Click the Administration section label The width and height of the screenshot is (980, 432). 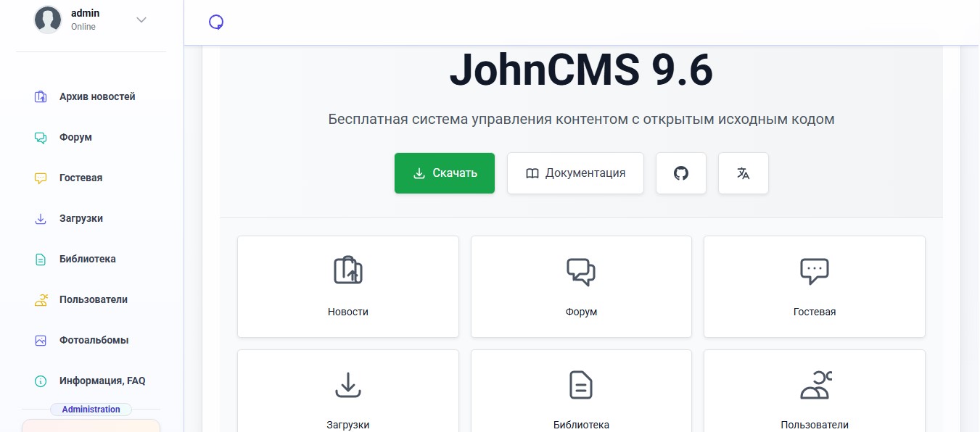[x=91, y=410]
